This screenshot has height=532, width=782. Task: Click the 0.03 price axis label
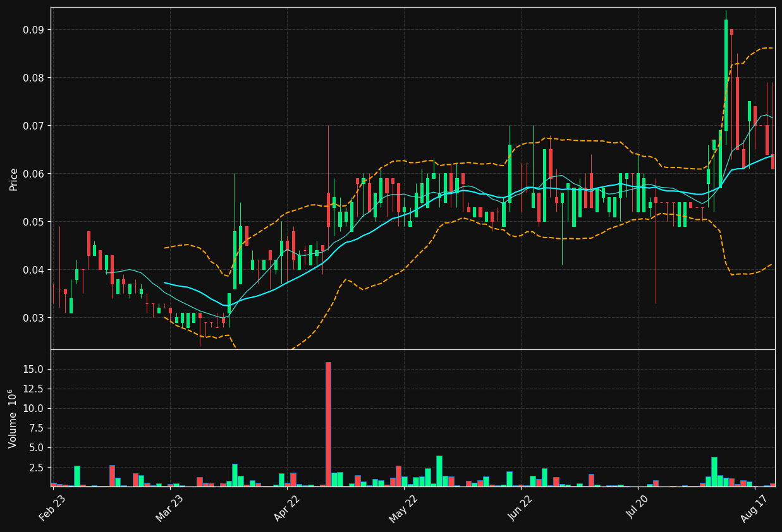pyautogui.click(x=34, y=318)
